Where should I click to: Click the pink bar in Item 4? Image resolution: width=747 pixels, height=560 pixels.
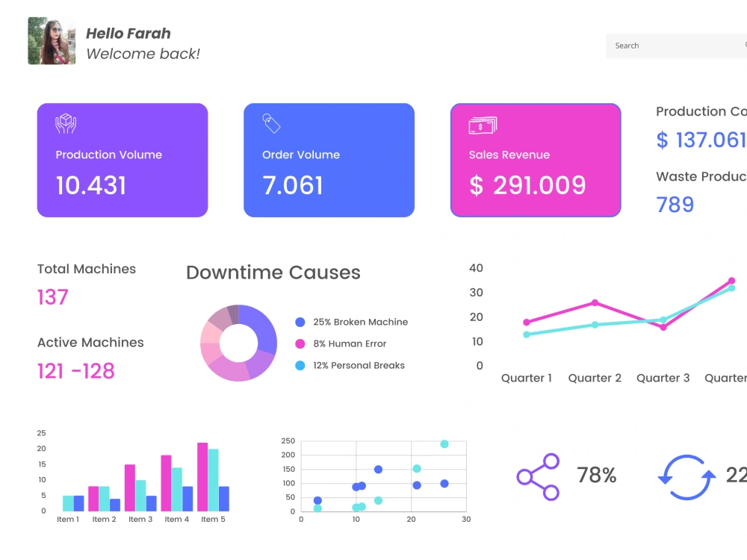tap(167, 483)
